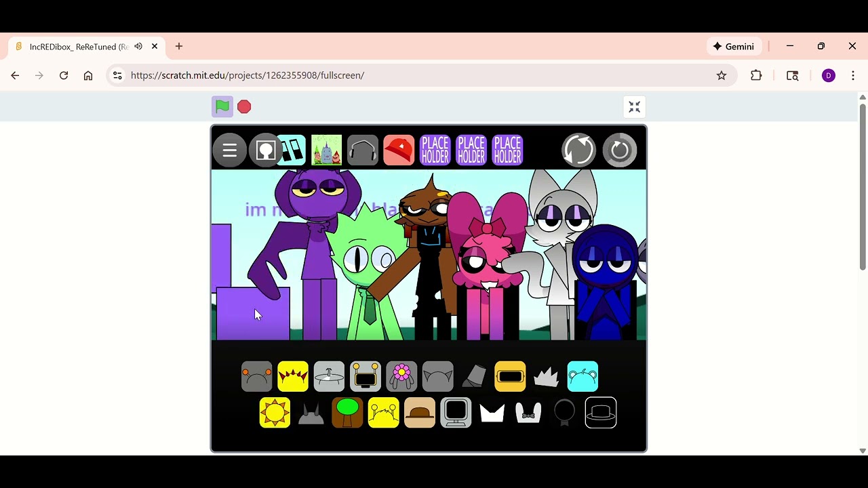Mute the tab via speaker icon
The height and width of the screenshot is (488, 868).
pos(138,46)
